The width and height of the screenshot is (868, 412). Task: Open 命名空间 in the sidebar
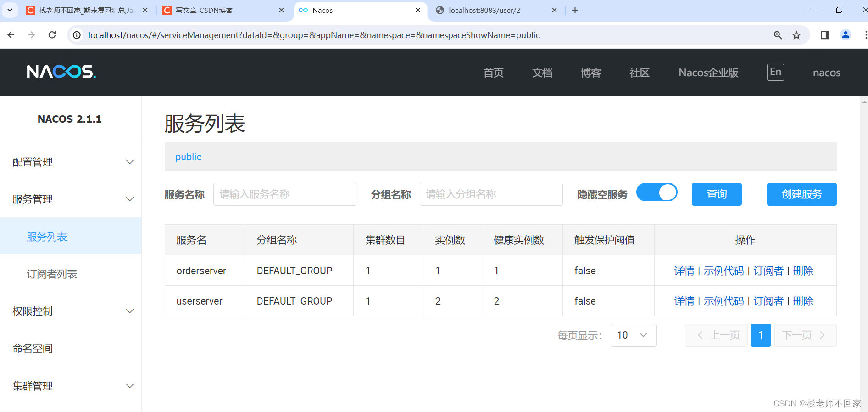tap(71, 348)
